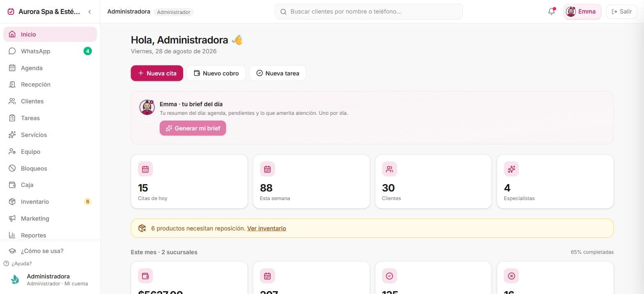Open the Citas de hoy card showing 15

189,181
